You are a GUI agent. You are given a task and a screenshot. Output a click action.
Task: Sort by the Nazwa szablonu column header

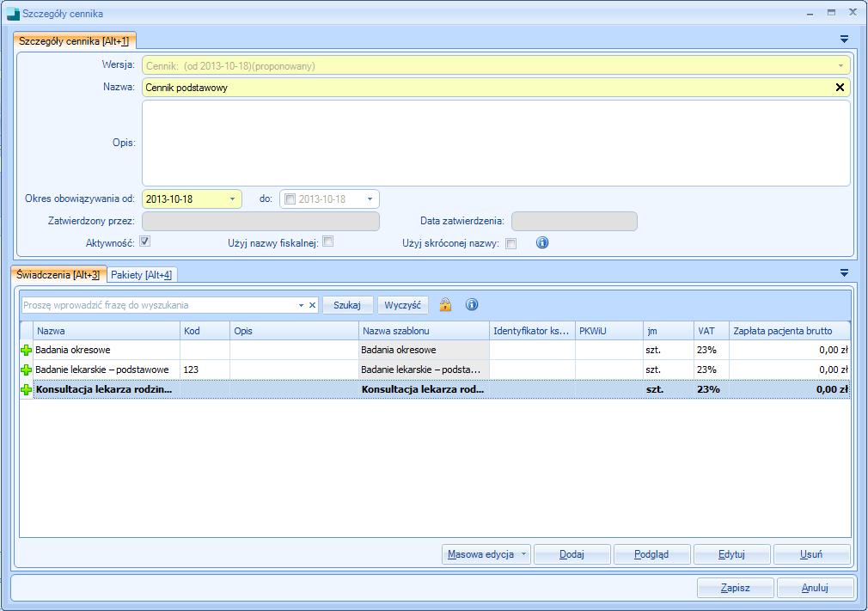[x=424, y=331]
